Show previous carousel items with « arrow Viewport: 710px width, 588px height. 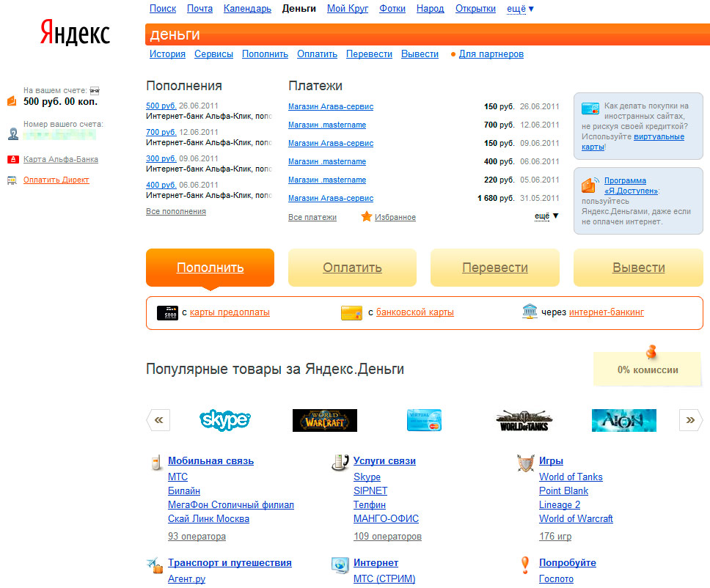[x=158, y=420]
